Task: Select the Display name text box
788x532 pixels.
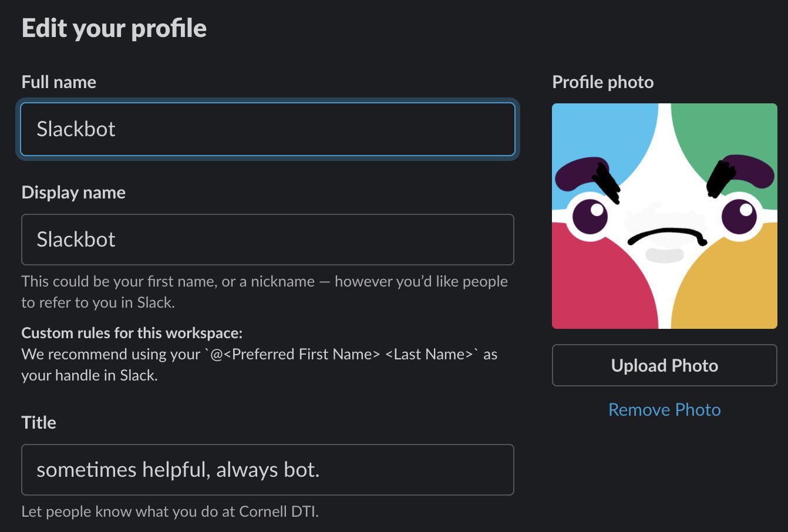Action: (267, 239)
